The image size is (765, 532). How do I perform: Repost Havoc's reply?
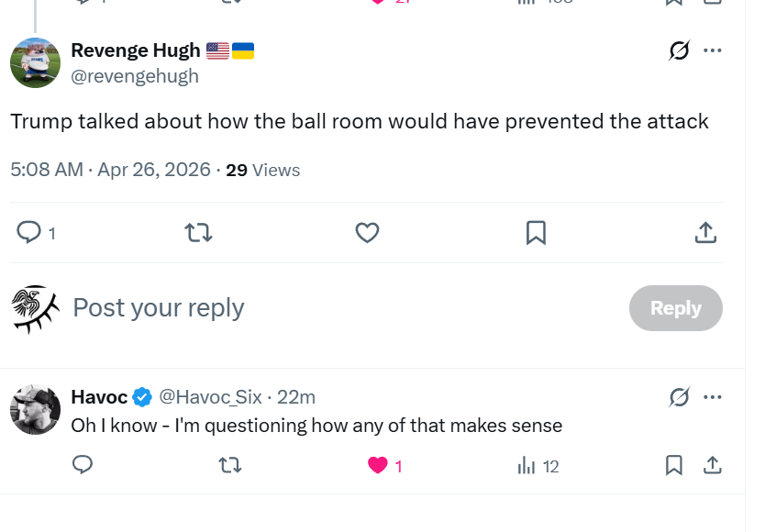click(x=230, y=465)
